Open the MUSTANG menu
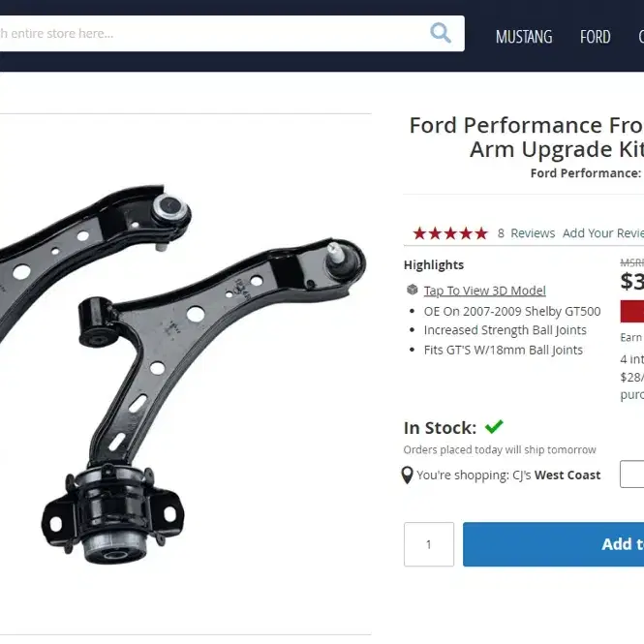The width and height of the screenshot is (644, 644). (524, 37)
